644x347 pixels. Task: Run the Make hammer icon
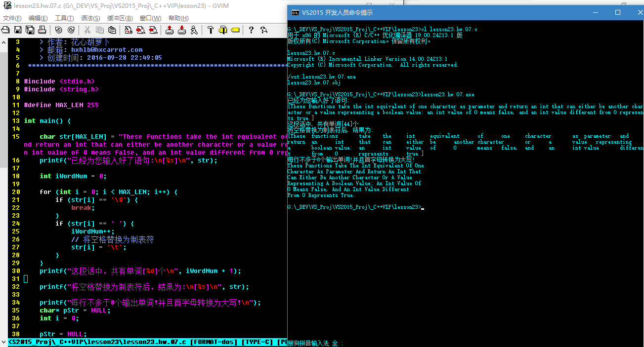pos(210,30)
